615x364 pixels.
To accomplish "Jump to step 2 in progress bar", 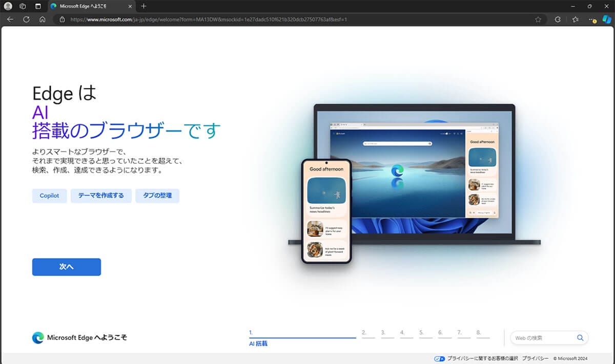I will [x=368, y=334].
